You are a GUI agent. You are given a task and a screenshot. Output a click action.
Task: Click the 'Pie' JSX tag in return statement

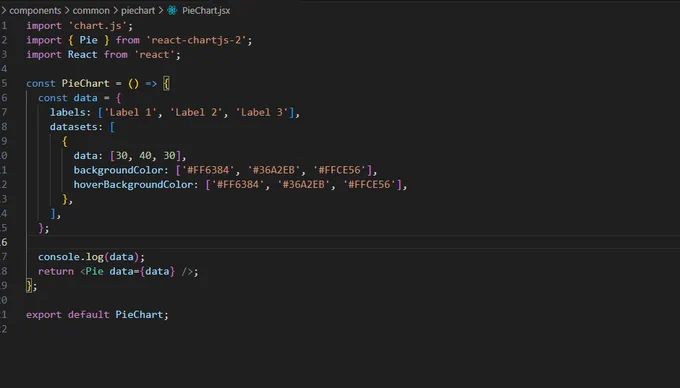point(95,271)
